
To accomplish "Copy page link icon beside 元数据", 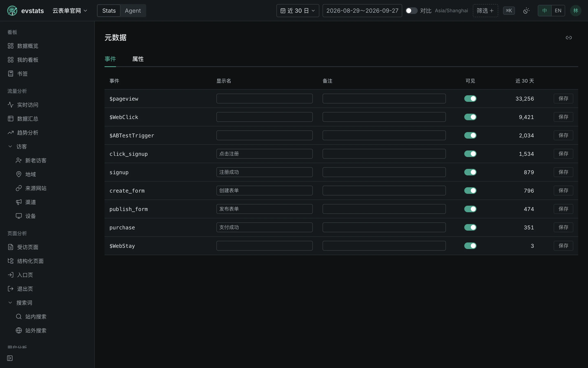I will pyautogui.click(x=569, y=37).
